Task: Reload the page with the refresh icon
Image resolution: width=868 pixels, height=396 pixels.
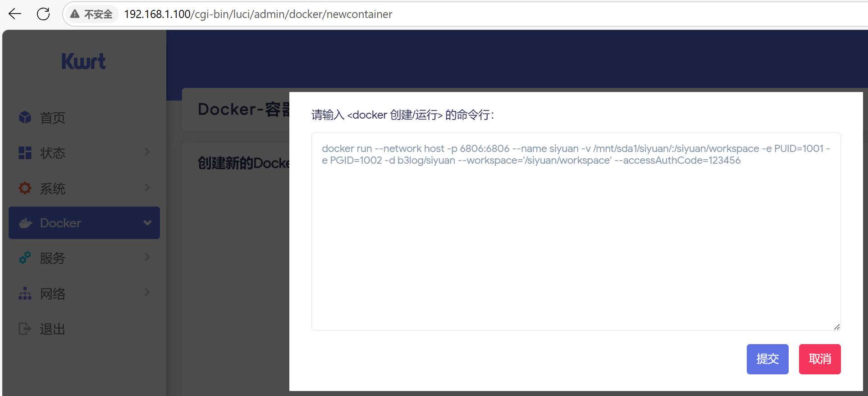Action: 43,14
